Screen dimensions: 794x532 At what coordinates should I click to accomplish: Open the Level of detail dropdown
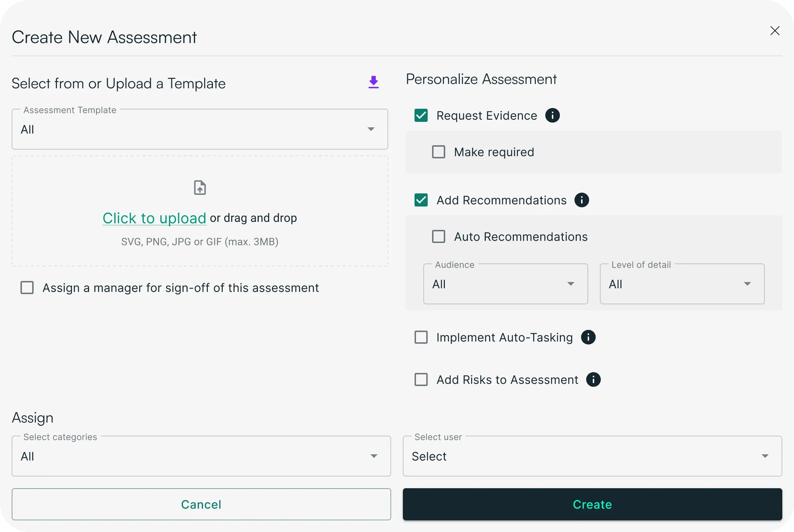(682, 284)
